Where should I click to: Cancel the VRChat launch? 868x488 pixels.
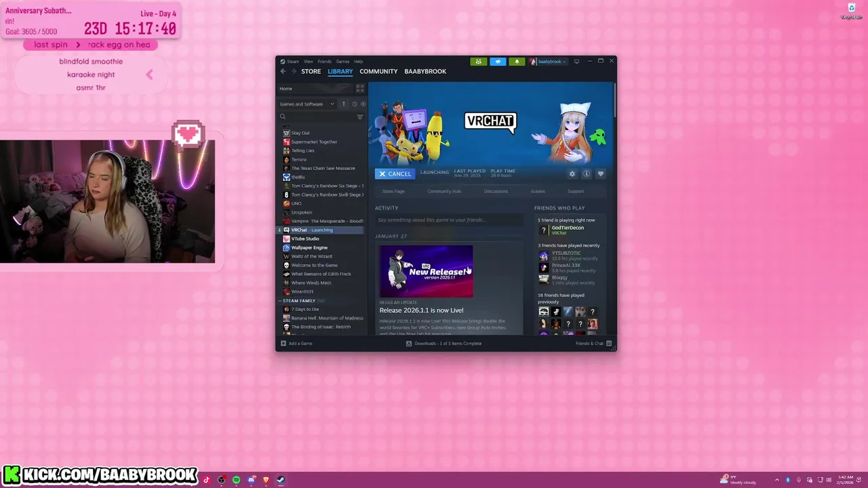395,174
